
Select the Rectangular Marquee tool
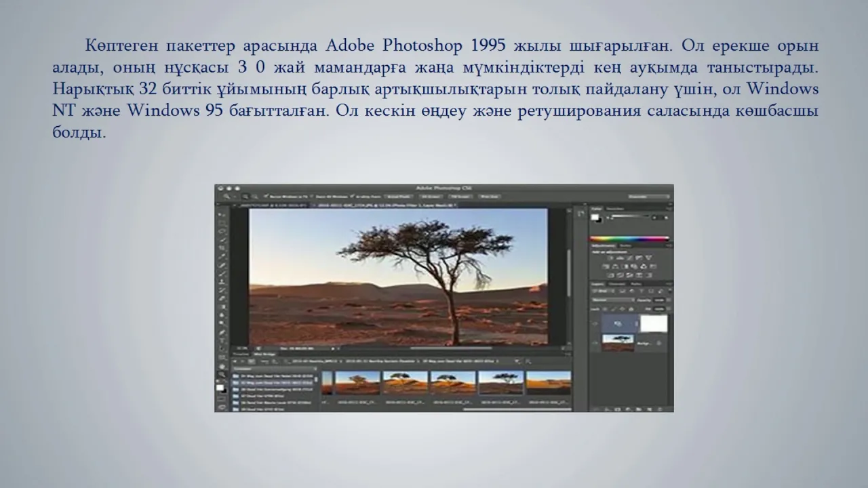pos(222,223)
